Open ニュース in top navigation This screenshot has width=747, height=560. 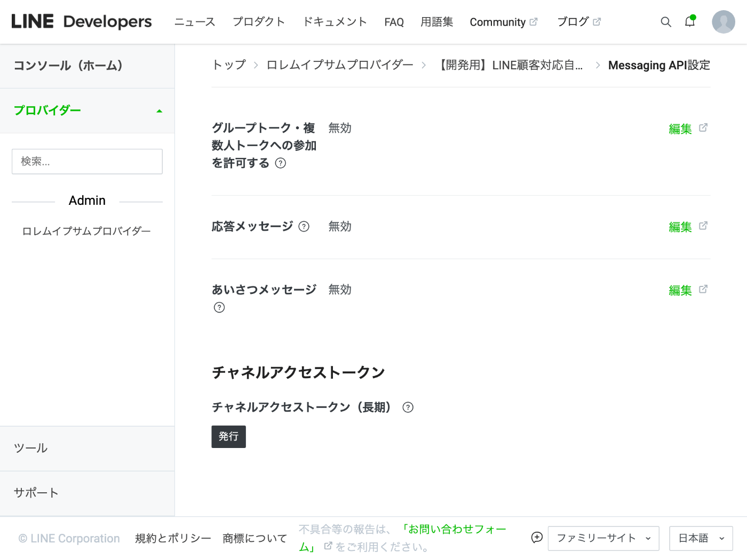[195, 22]
